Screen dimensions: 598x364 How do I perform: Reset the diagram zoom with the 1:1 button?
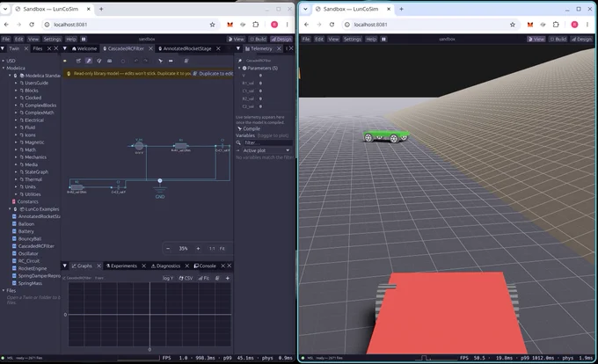[x=212, y=249]
